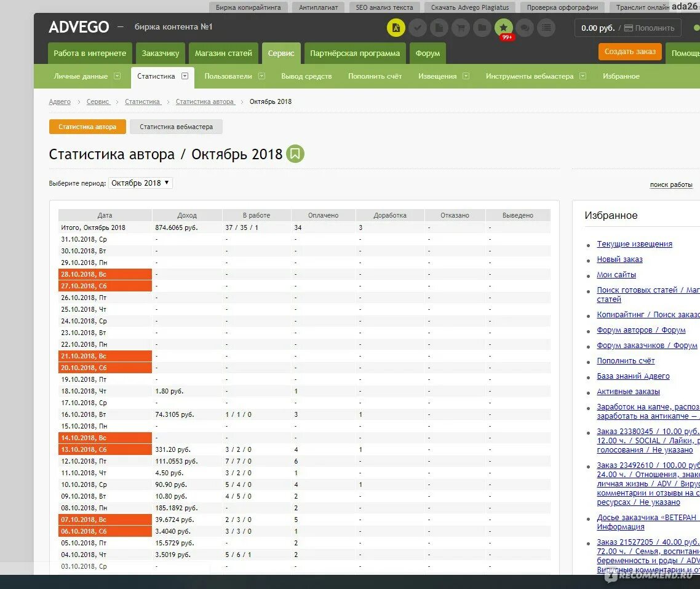Expand the Статистика submenu arrow
The height and width of the screenshot is (589, 700).
coord(185,76)
